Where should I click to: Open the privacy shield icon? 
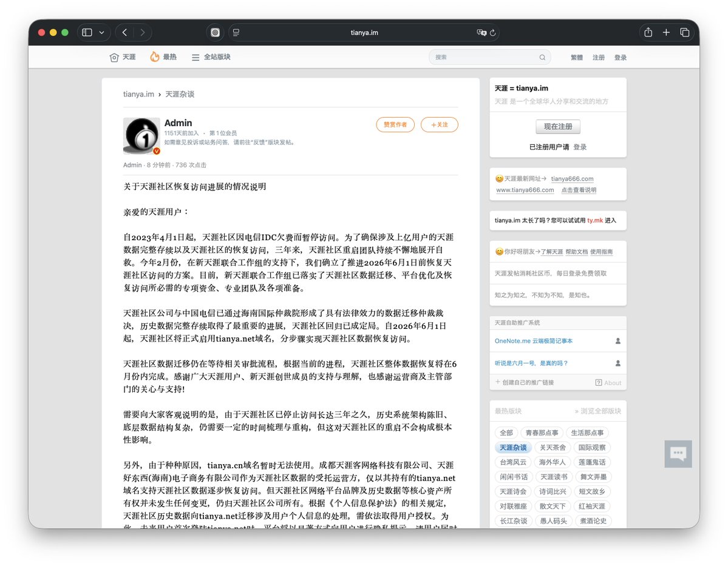[x=215, y=33]
